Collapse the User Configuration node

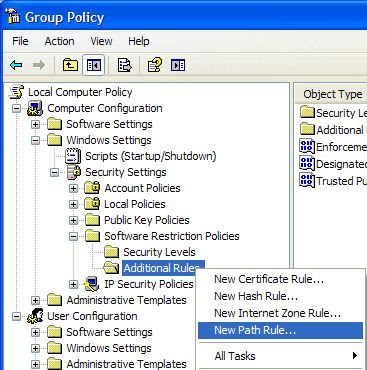point(16,316)
